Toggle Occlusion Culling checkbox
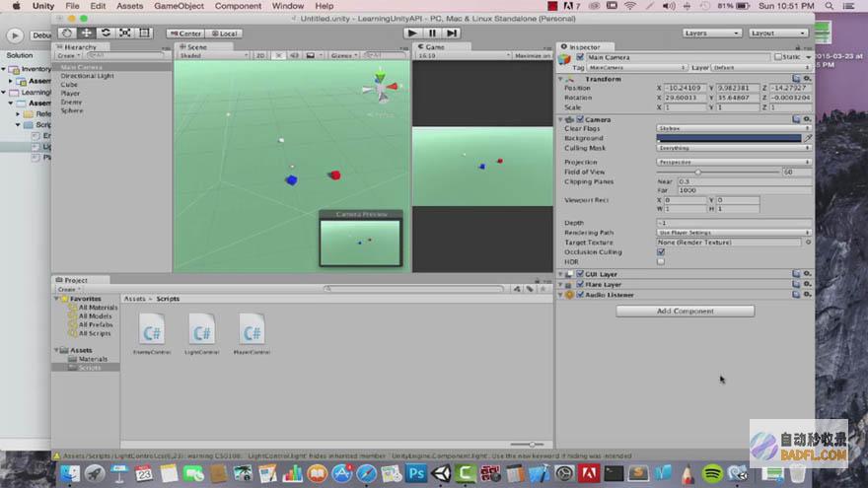This screenshot has width=868, height=488. point(661,251)
